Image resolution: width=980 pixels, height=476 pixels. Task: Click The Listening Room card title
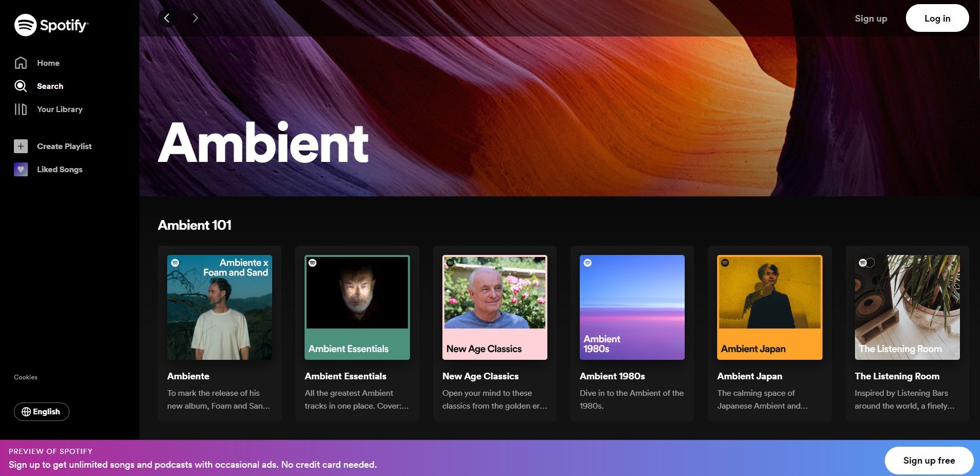tap(897, 376)
